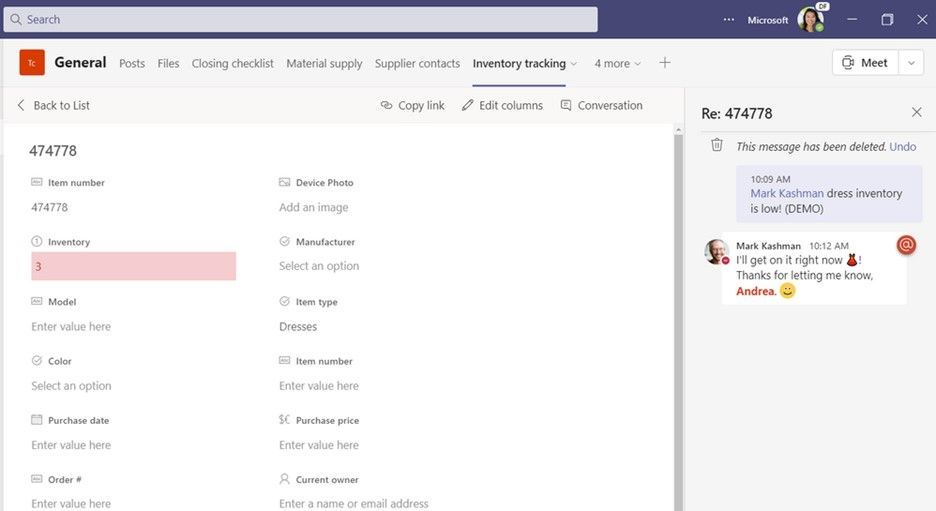Screen dimensions: 936x511
Task: Open the Posts tab
Action: (x=132, y=63)
